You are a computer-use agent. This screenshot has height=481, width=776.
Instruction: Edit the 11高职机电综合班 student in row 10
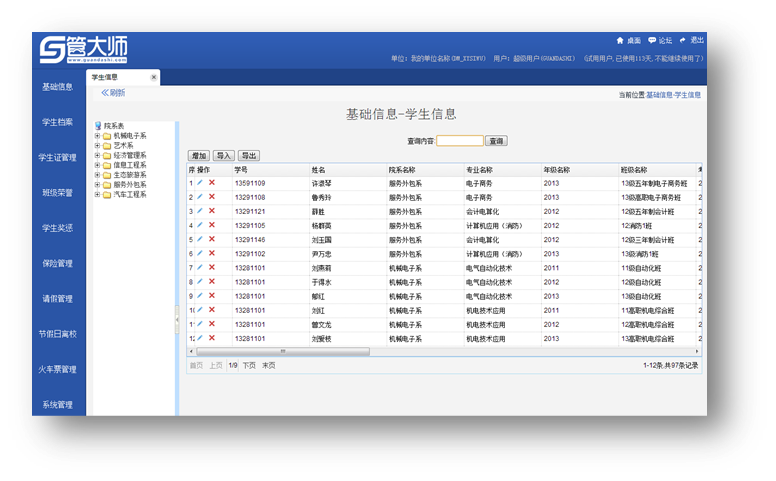[200, 310]
